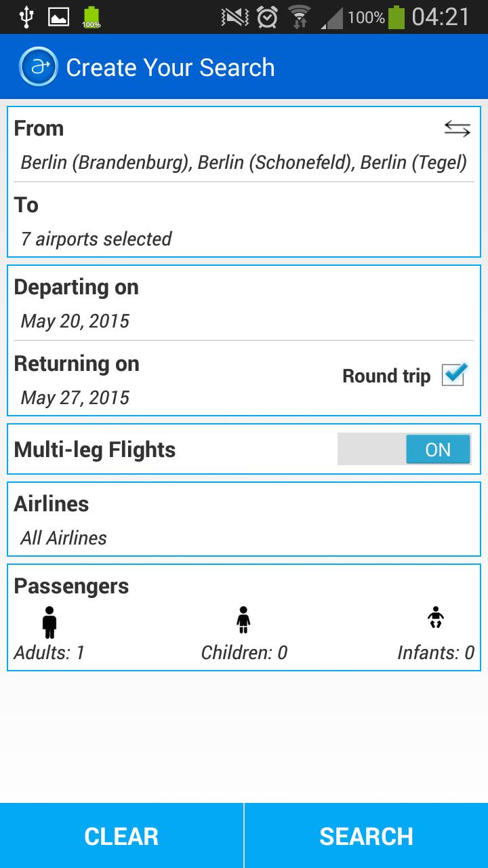Image resolution: width=488 pixels, height=868 pixels.
Task: Tap the Infants: 0 count
Action: pyautogui.click(x=435, y=652)
